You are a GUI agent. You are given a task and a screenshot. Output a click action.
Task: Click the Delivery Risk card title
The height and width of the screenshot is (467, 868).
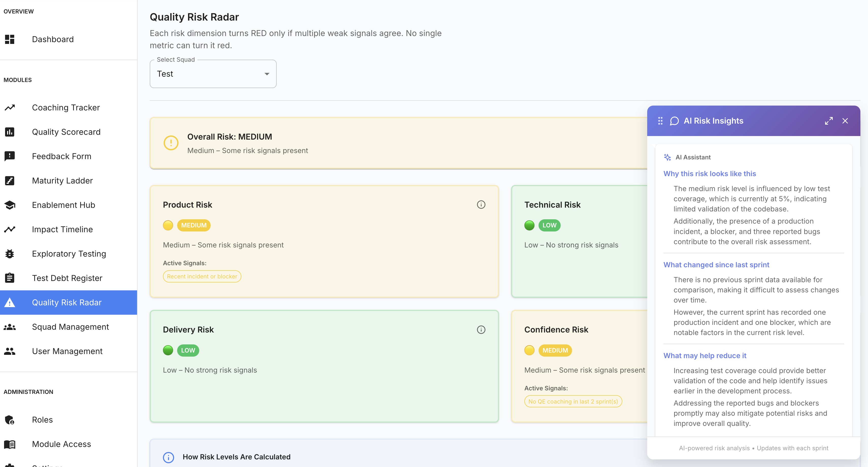(x=188, y=330)
